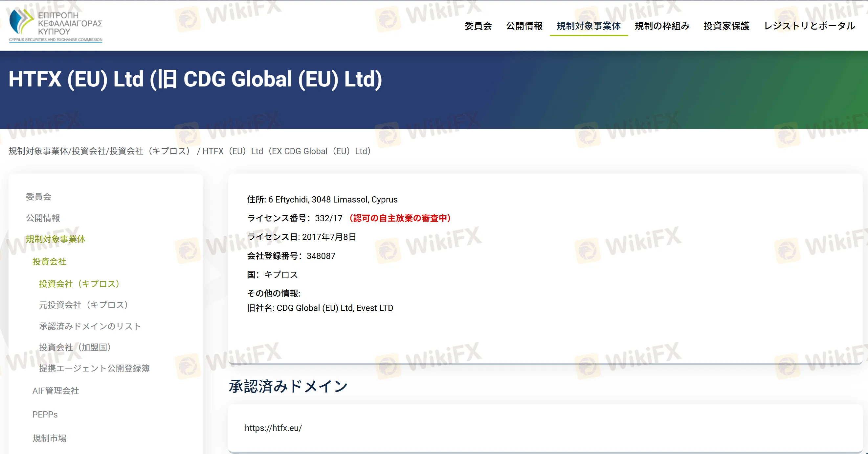The image size is (868, 454).
Task: Click the https://htfx.eu/ approved domain
Action: tap(273, 428)
